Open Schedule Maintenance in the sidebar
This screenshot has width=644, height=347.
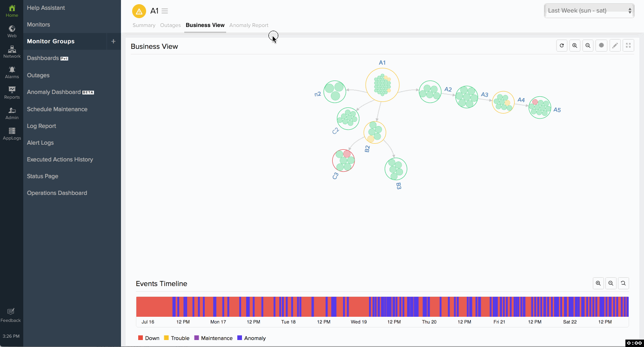click(57, 109)
